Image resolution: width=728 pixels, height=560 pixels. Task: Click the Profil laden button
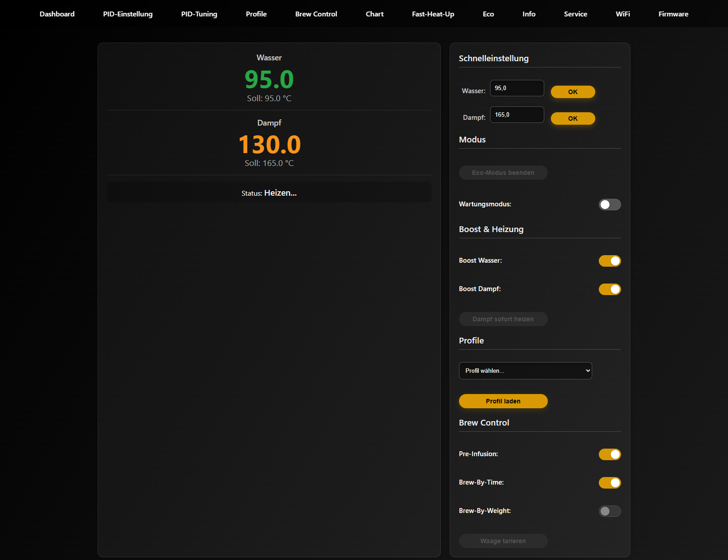[x=503, y=401]
